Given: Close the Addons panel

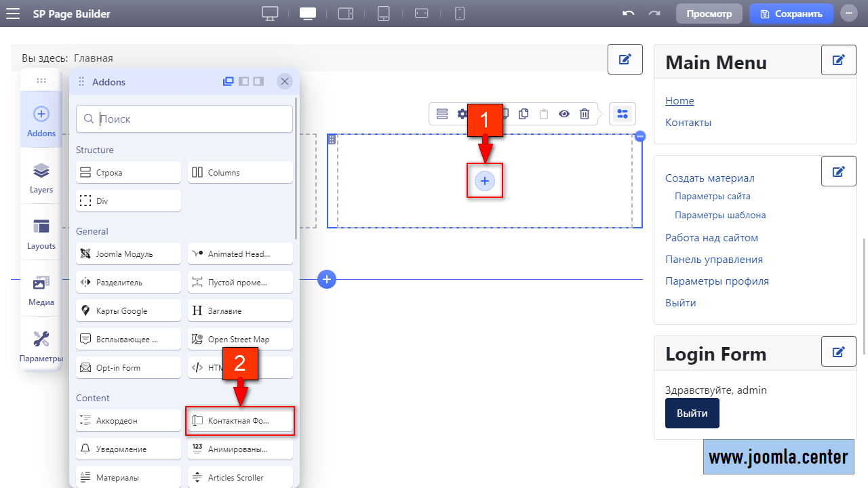Looking at the screenshot, I should (285, 81).
